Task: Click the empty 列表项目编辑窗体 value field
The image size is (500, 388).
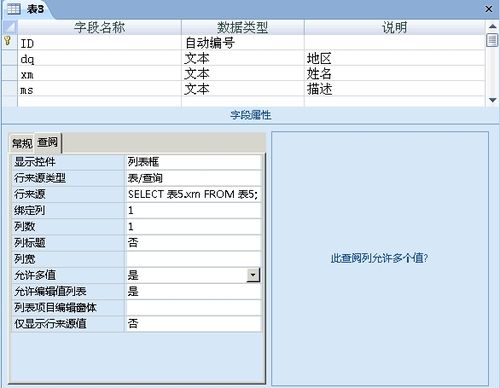Action: (x=193, y=307)
